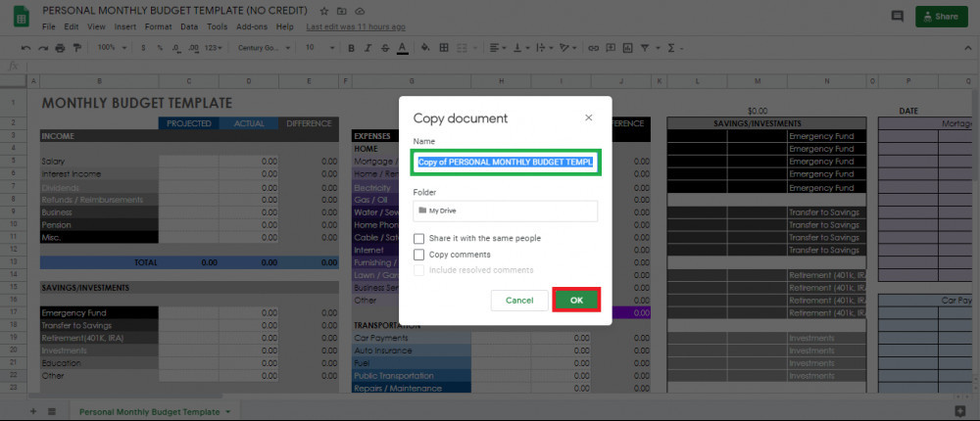The image size is (980, 421).
Task: Click the copy Name input field
Action: (505, 163)
